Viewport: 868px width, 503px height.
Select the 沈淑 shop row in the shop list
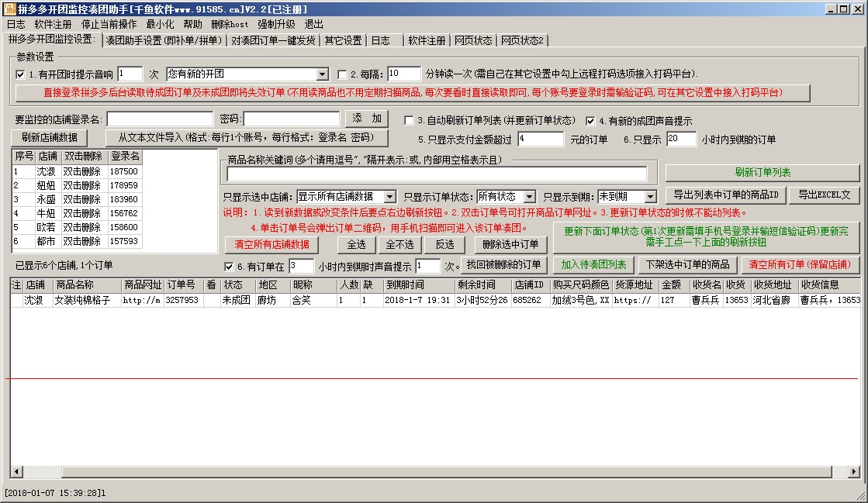(47, 171)
